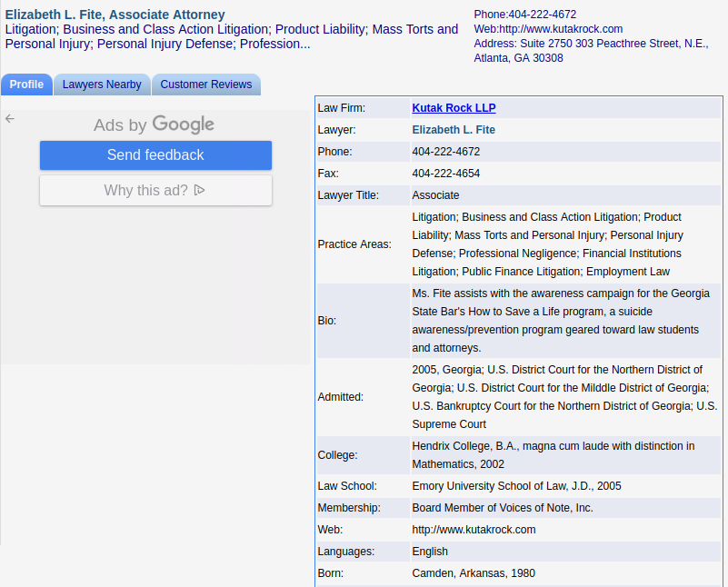
Task: Click the Languages value English
Action: 430,552
